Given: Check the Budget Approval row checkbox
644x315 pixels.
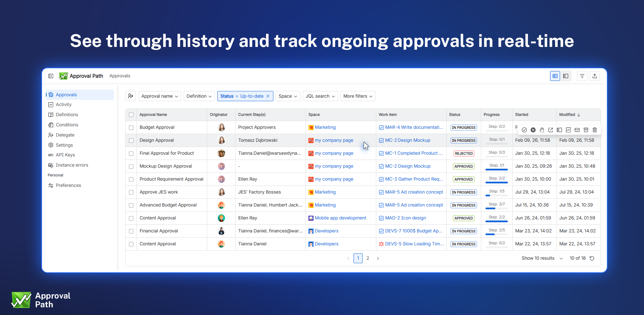Looking at the screenshot, I should click(x=131, y=127).
